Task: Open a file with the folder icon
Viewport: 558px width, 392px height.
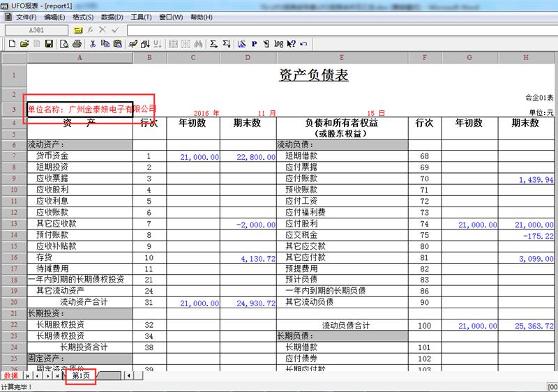Action: (x=24, y=44)
